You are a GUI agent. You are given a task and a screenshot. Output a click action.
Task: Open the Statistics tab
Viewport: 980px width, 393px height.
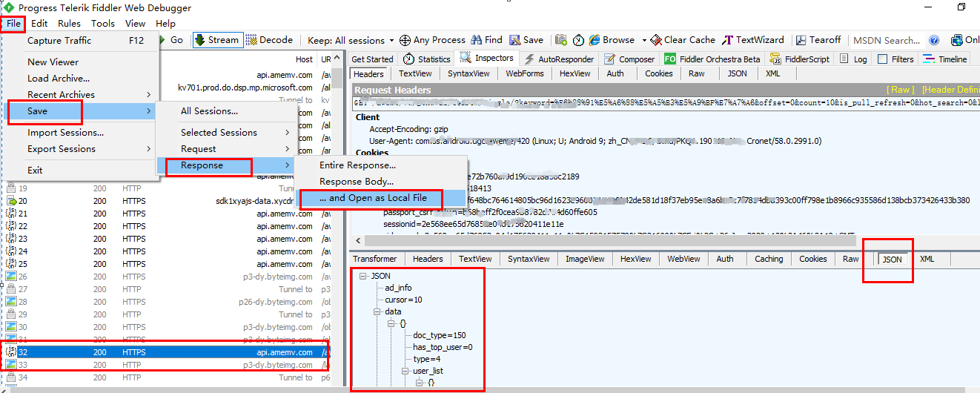pos(426,59)
